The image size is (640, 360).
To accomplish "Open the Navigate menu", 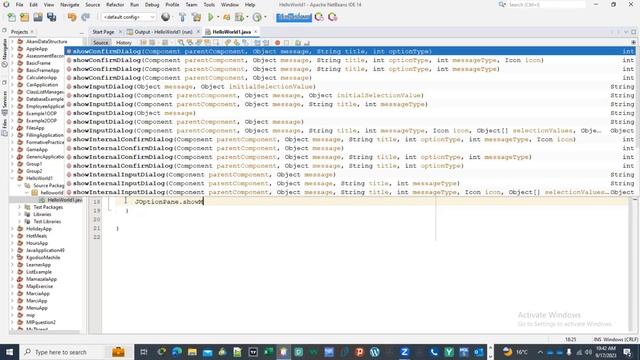I will click(x=69, y=4).
